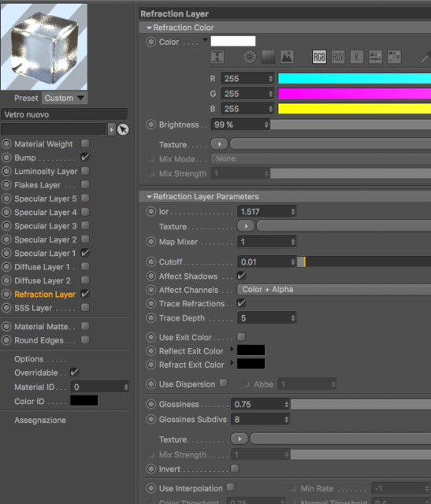Uncheck Affect Shadows
Screen dimensions: 431x504
pyautogui.click(x=241, y=276)
